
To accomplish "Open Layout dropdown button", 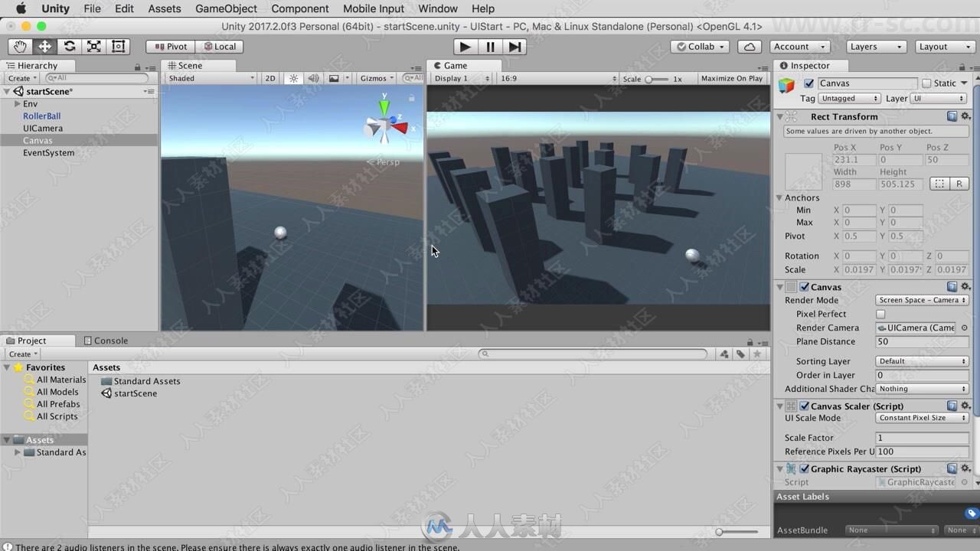I will pos(945,47).
